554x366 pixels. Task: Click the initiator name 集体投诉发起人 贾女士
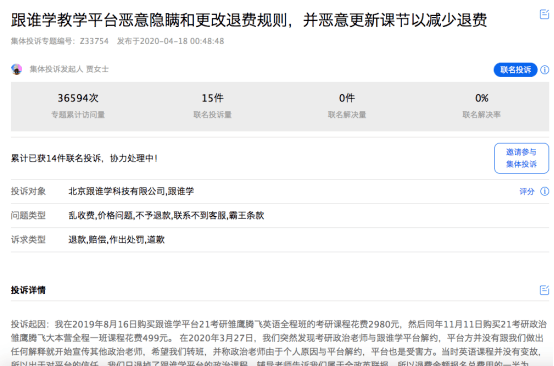(x=69, y=69)
